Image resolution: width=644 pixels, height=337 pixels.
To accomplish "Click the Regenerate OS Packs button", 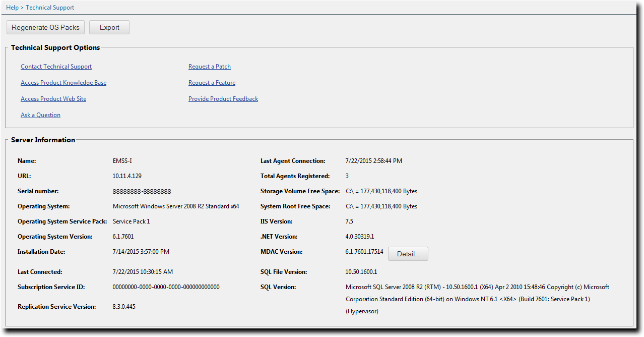I will (x=45, y=27).
